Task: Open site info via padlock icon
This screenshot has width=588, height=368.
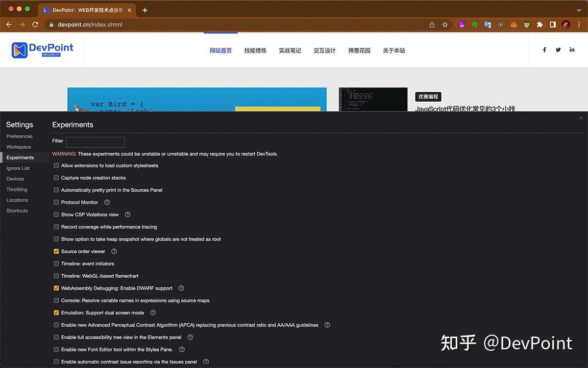Action: (x=50, y=25)
